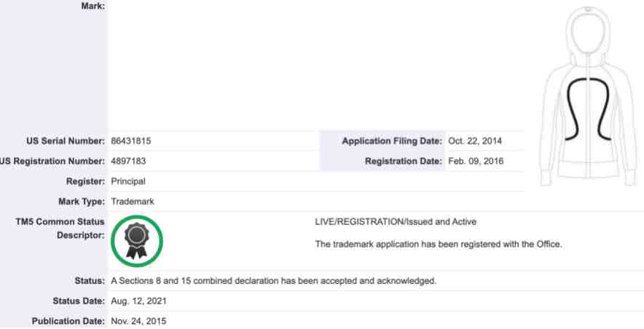Select the Principal register value
The height and width of the screenshot is (329, 644).
click(x=128, y=181)
